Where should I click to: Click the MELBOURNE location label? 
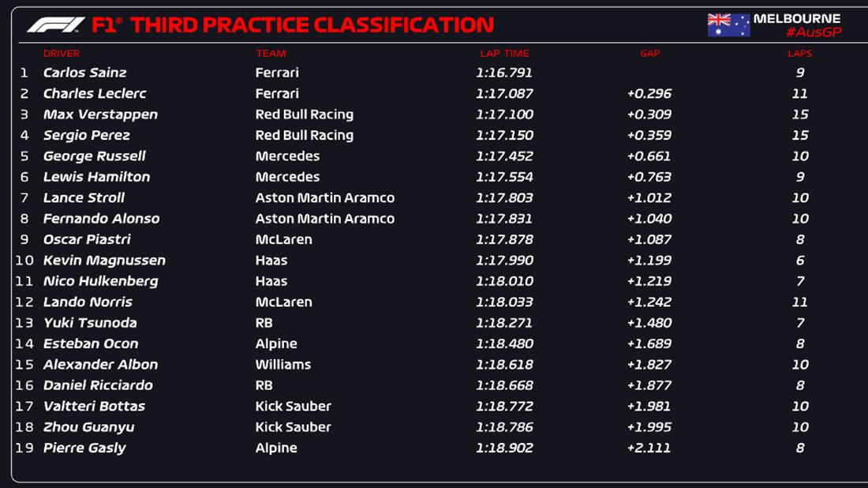(x=797, y=18)
